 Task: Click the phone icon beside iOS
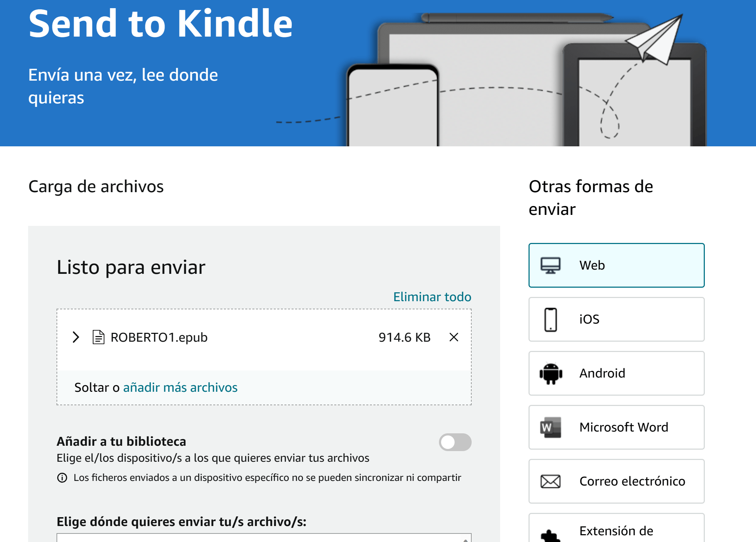[551, 319]
